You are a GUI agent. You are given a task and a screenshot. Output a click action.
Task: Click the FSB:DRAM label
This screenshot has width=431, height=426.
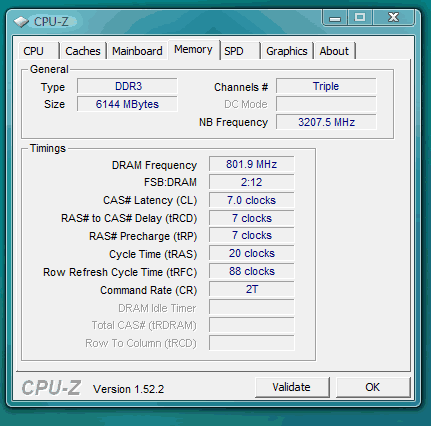[x=170, y=183]
